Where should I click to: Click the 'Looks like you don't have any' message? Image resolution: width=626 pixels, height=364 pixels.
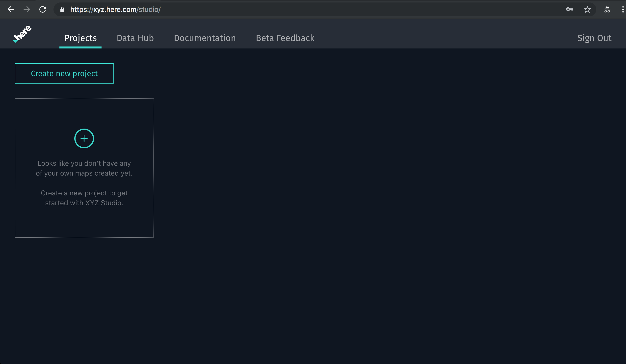click(x=84, y=163)
